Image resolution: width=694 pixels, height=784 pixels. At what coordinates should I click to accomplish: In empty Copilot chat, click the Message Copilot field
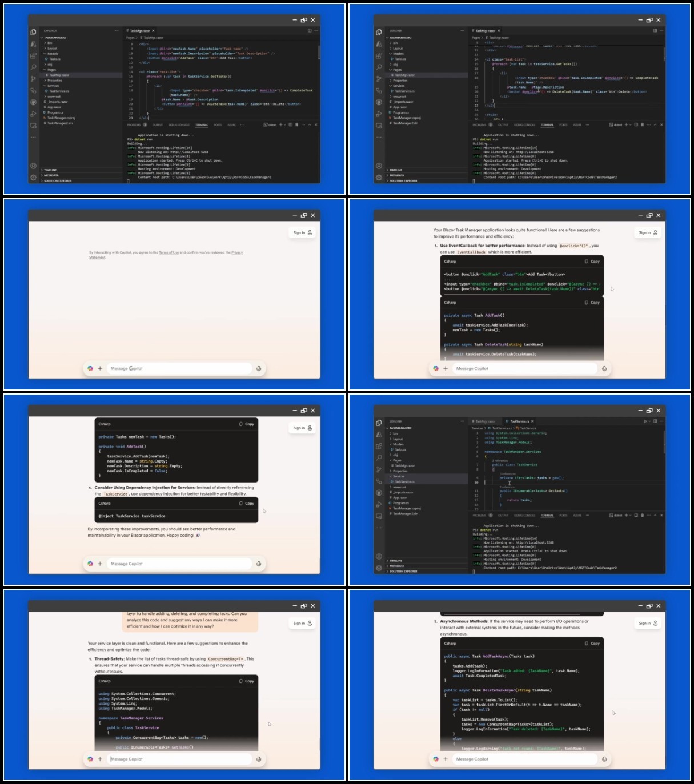click(180, 368)
